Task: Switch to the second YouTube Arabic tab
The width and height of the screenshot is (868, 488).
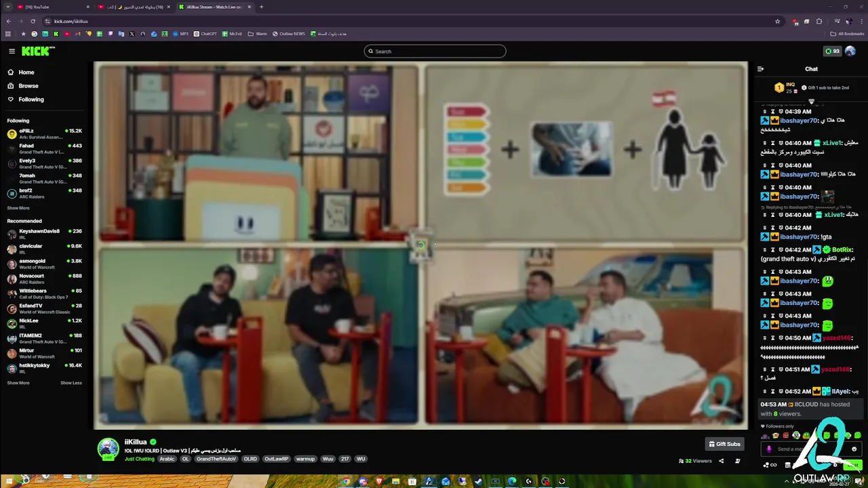Action: [134, 7]
